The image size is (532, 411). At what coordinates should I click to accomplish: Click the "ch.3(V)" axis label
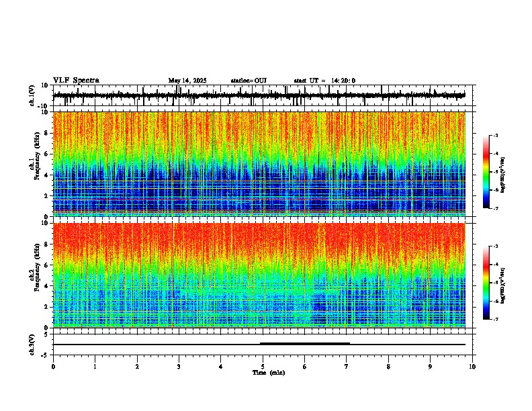tap(32, 345)
